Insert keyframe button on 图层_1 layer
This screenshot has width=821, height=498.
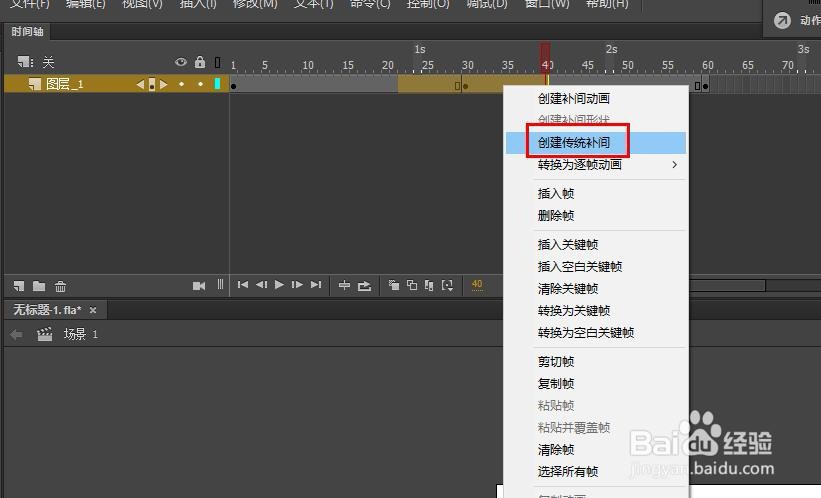pos(152,84)
